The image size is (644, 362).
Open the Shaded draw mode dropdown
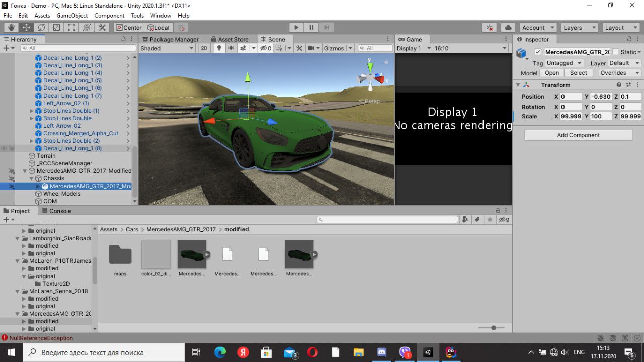(x=167, y=48)
